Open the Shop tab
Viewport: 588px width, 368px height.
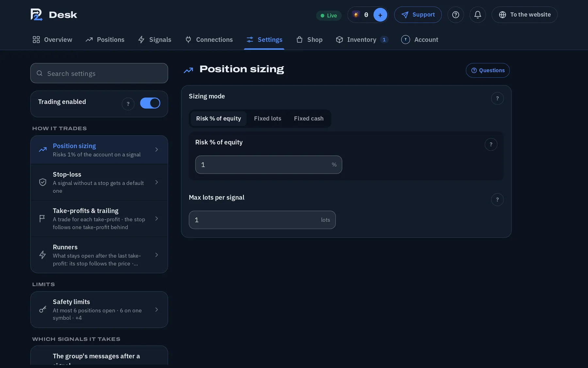point(309,40)
